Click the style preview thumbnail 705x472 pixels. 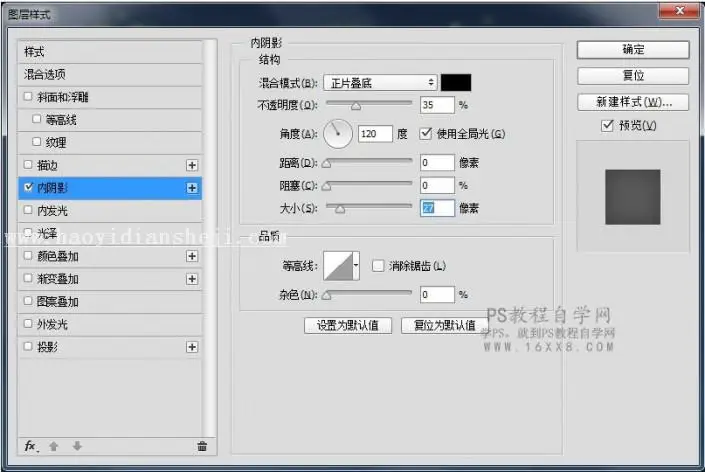[x=633, y=196]
